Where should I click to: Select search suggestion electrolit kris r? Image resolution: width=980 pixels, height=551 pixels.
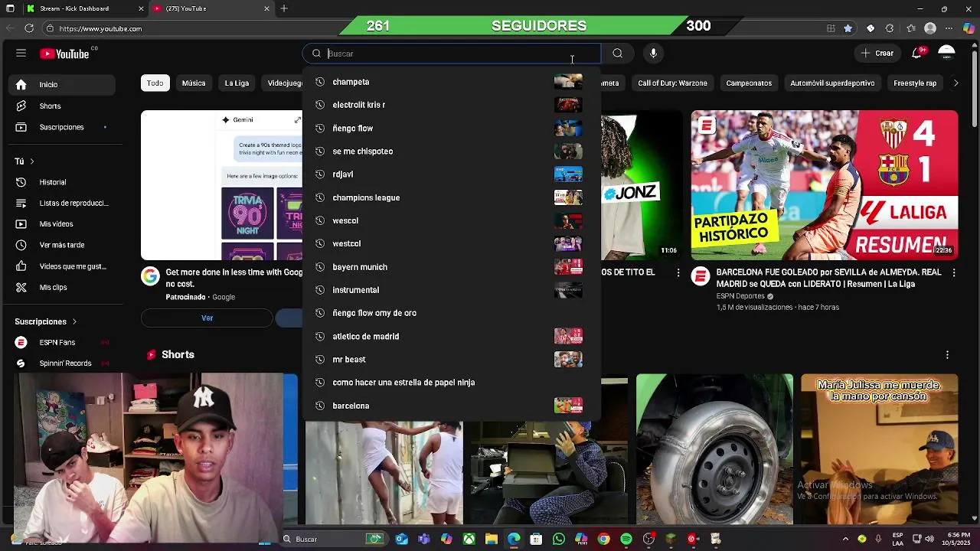click(x=452, y=105)
